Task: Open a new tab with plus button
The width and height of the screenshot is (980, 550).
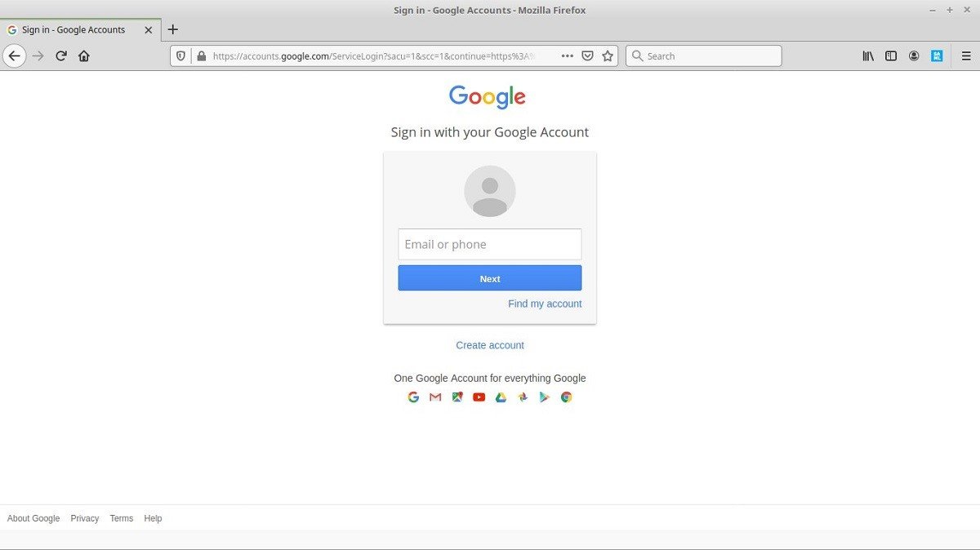Action: 172,29
